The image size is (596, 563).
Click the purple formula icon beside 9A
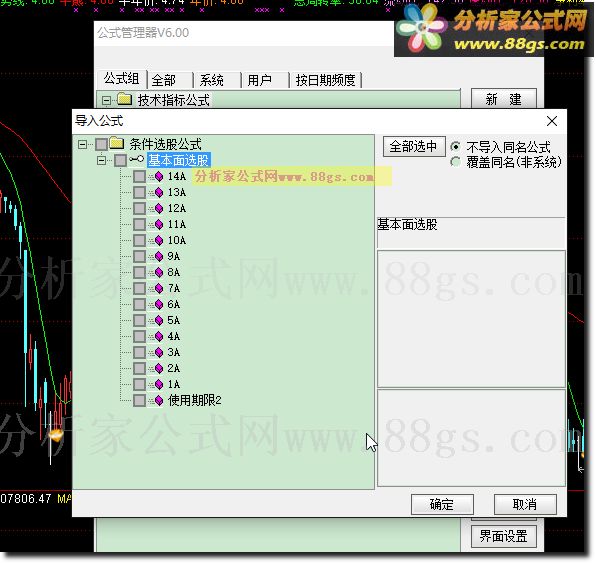(159, 256)
